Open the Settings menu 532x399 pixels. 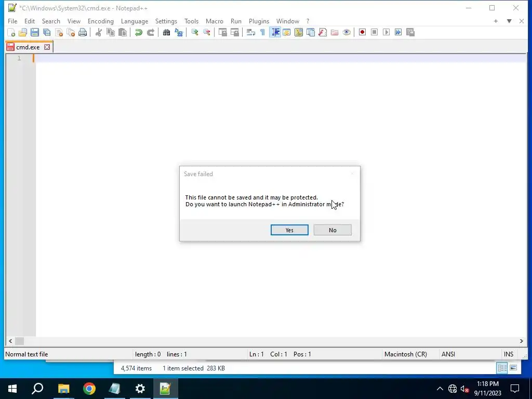point(166,21)
